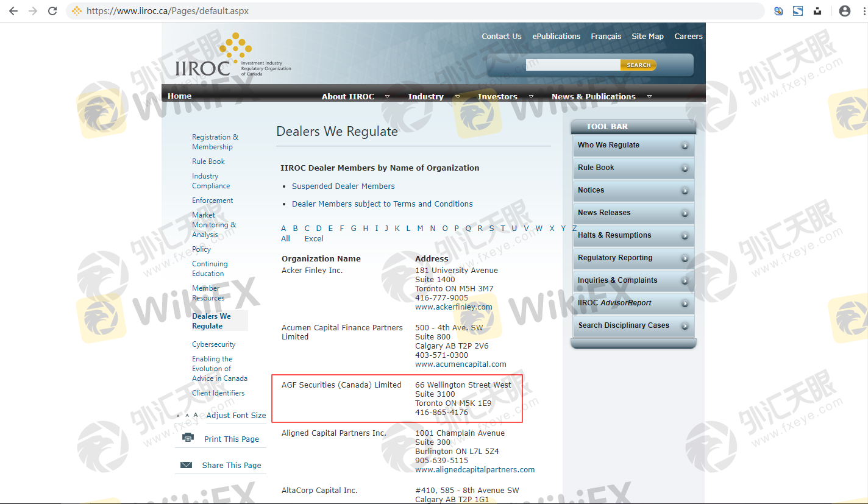The image size is (868, 504).
Task: Click the arrow icon beside Search Disciplinary Cases
Action: pyautogui.click(x=685, y=326)
